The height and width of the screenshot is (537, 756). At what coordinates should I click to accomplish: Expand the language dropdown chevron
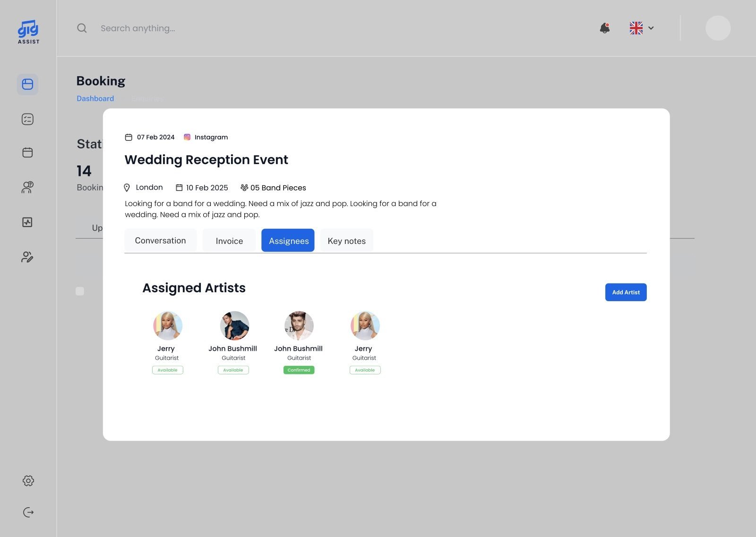pyautogui.click(x=651, y=28)
